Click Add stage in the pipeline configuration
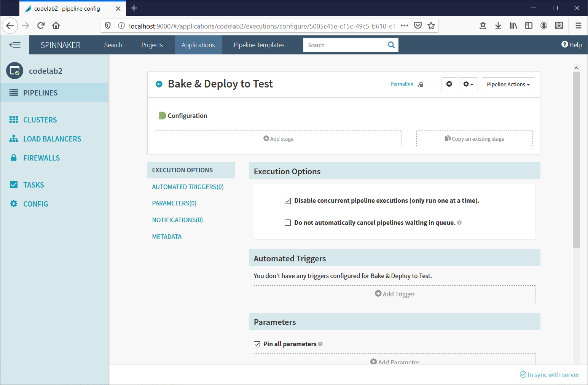 pos(278,138)
